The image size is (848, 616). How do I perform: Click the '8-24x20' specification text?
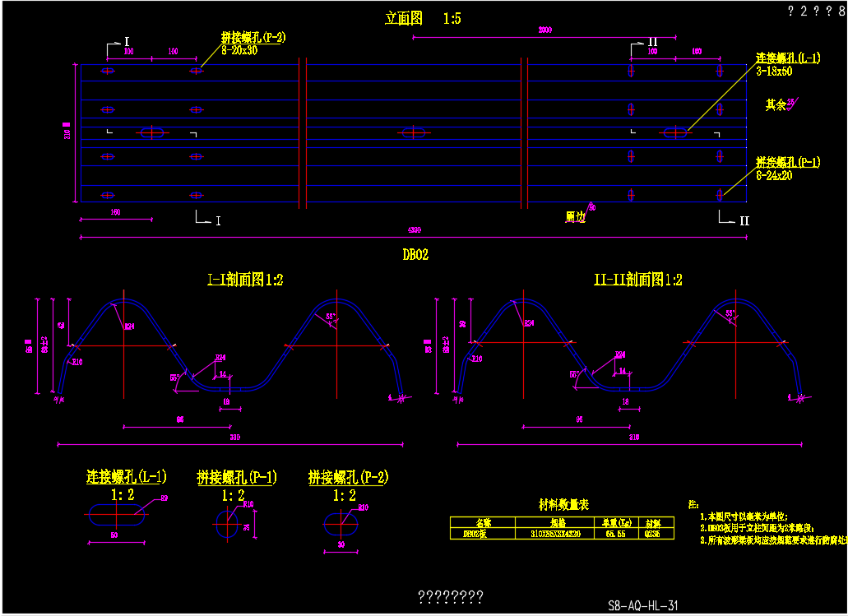[774, 175]
